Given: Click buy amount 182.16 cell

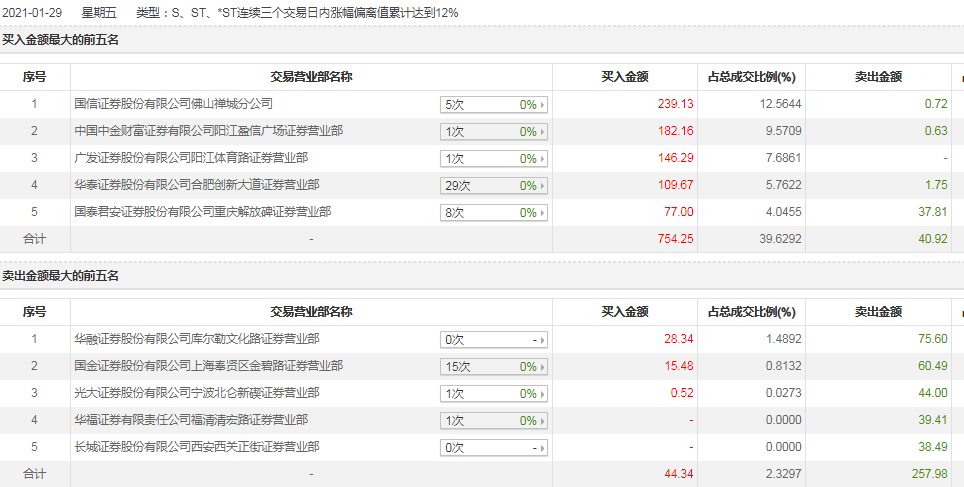Looking at the screenshot, I should coord(675,131).
